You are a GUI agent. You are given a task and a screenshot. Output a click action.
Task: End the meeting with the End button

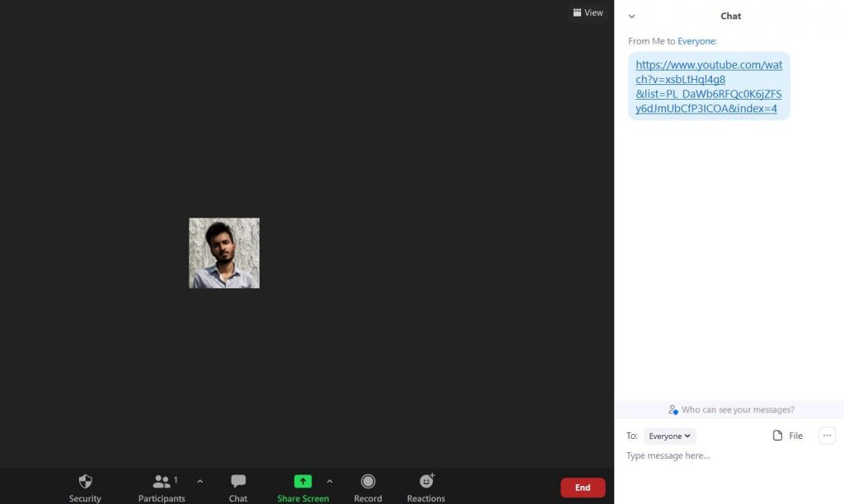[x=583, y=487]
